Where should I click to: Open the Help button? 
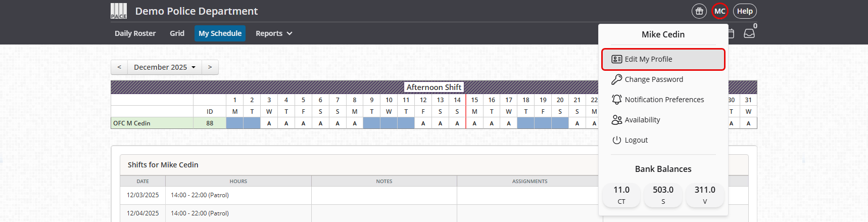click(745, 11)
